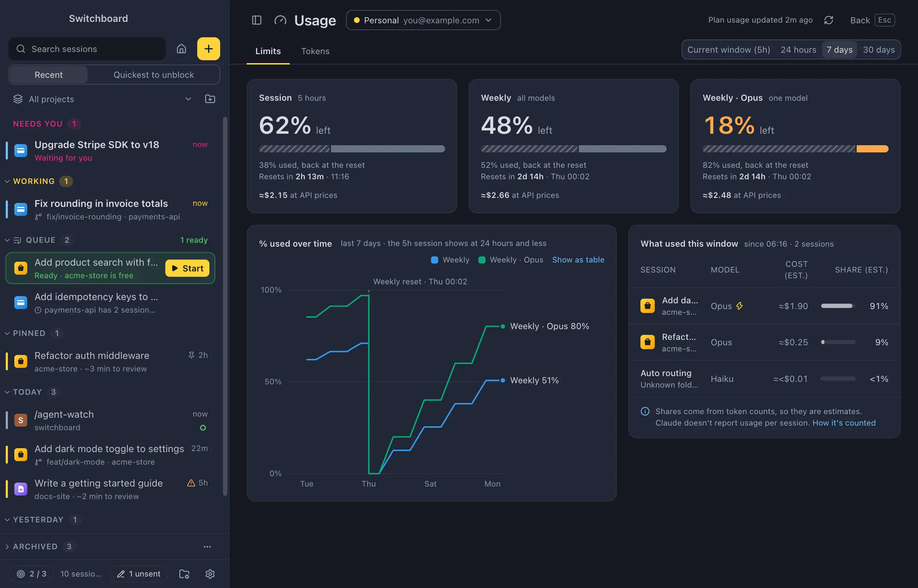
Task: Collapse the WORKING section
Action: pyautogui.click(x=7, y=181)
